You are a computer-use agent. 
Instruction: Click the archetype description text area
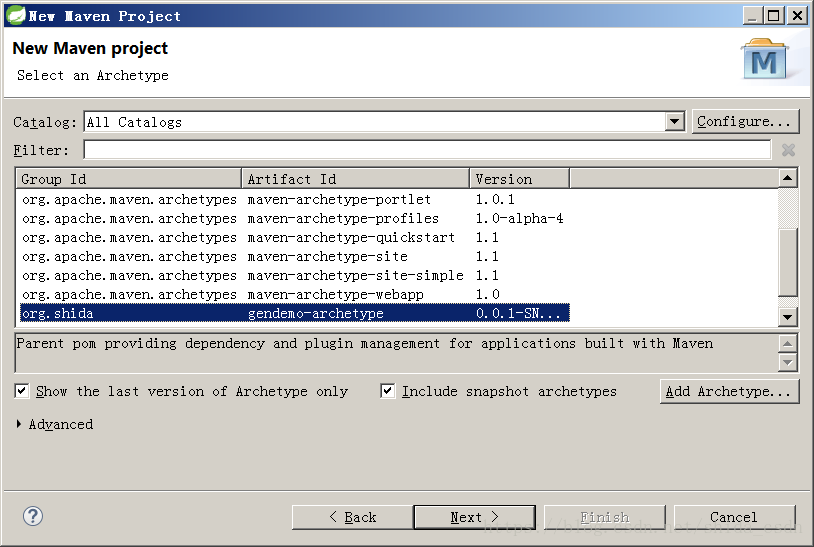coord(397,353)
